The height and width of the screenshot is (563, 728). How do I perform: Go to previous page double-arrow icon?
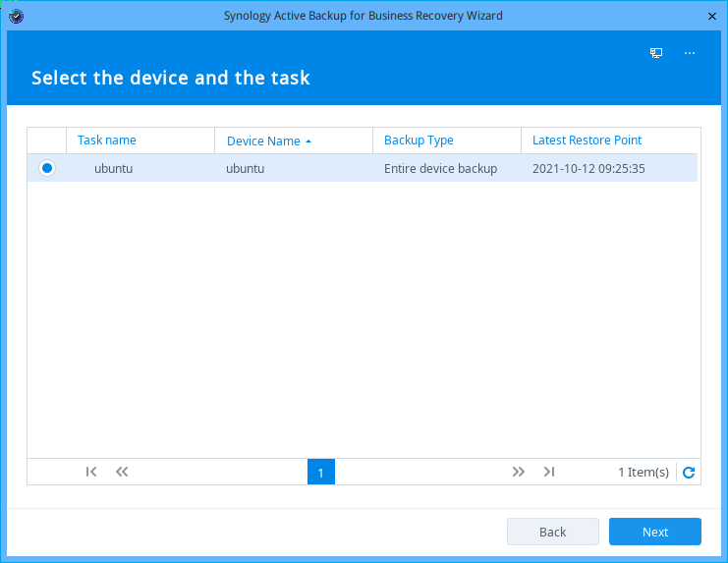tap(122, 472)
